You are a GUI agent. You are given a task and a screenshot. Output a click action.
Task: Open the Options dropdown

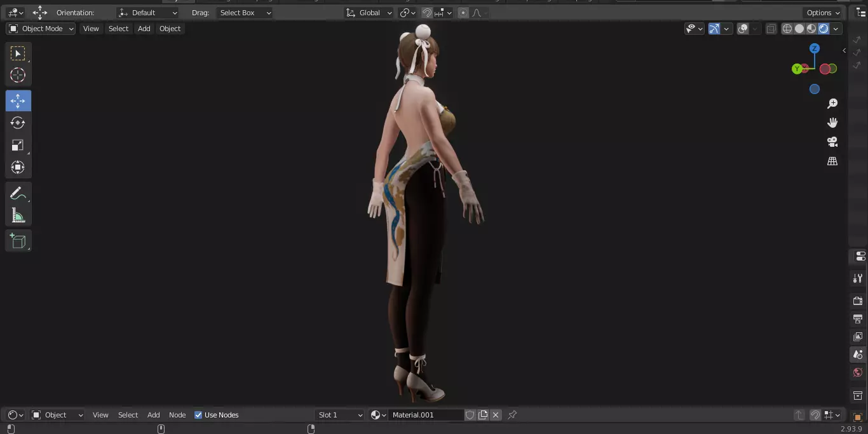(823, 13)
